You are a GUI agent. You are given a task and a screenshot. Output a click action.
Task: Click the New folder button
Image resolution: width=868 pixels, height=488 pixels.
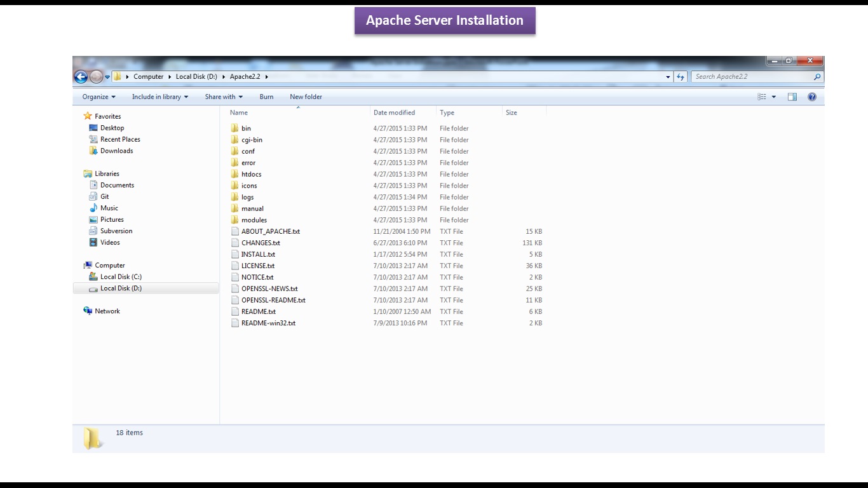pos(306,97)
